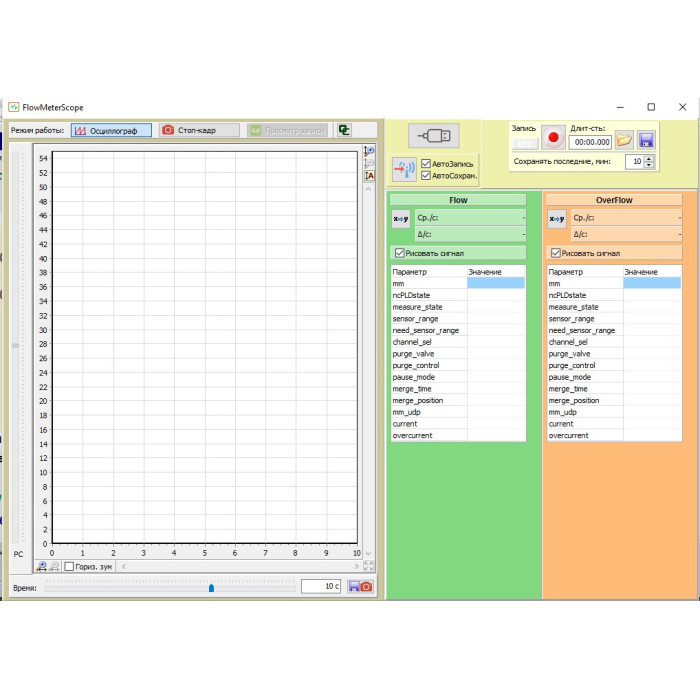Image resolution: width=700 pixels, height=700 pixels.
Task: Click the vertical autoscale 'A' icon beside chart
Action: click(x=369, y=176)
